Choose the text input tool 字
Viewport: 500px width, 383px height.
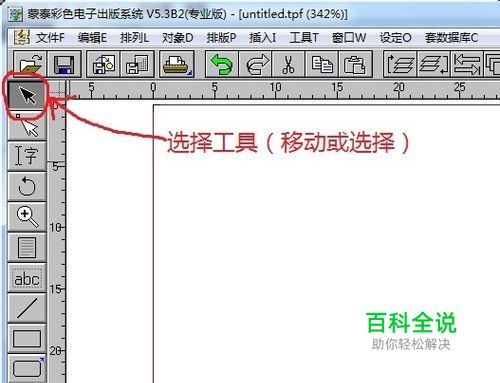tap(27, 156)
